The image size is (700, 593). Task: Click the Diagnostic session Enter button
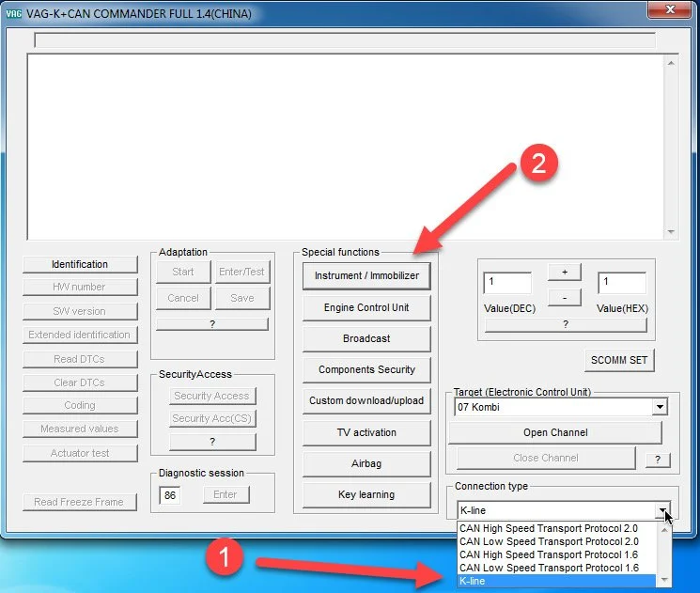pos(226,494)
